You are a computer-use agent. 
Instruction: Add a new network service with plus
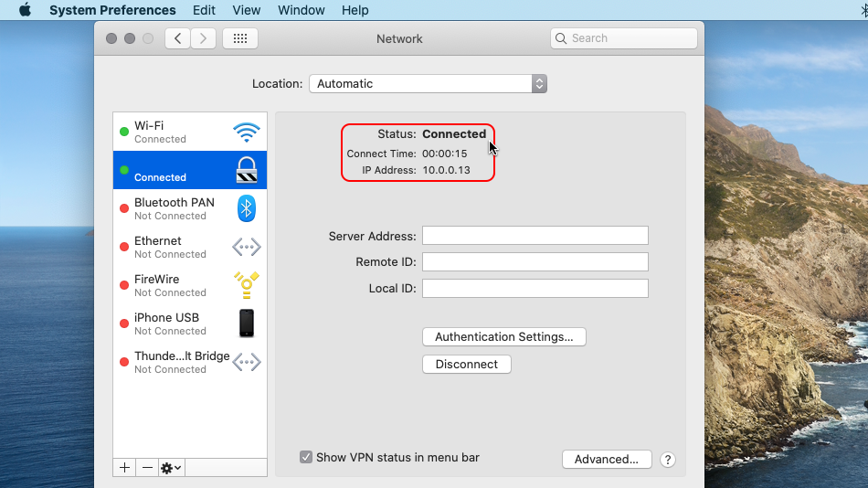click(124, 468)
